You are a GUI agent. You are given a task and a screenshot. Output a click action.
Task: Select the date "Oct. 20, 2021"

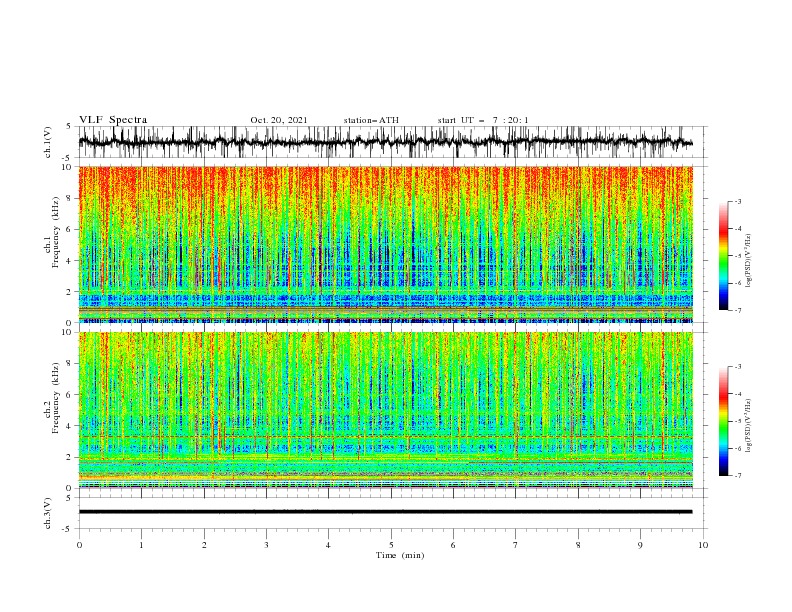[x=279, y=120]
